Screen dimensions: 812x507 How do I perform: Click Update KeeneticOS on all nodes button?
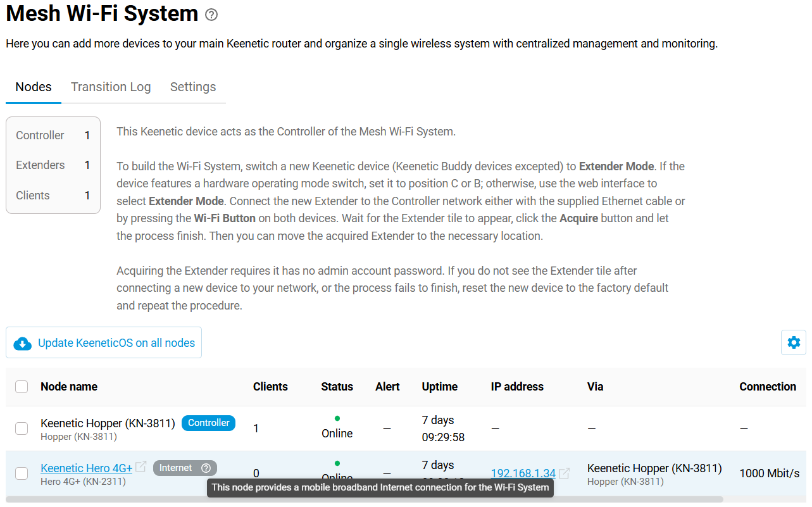pos(116,343)
